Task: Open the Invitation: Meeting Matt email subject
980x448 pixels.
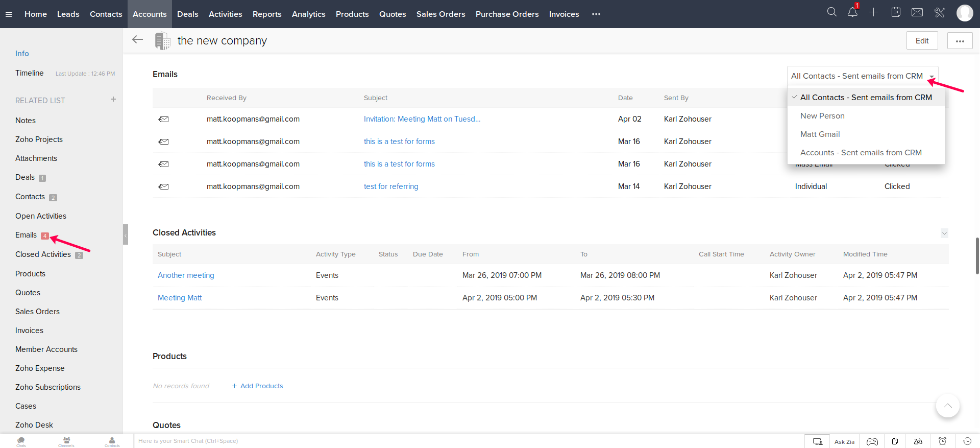Action: click(x=422, y=119)
